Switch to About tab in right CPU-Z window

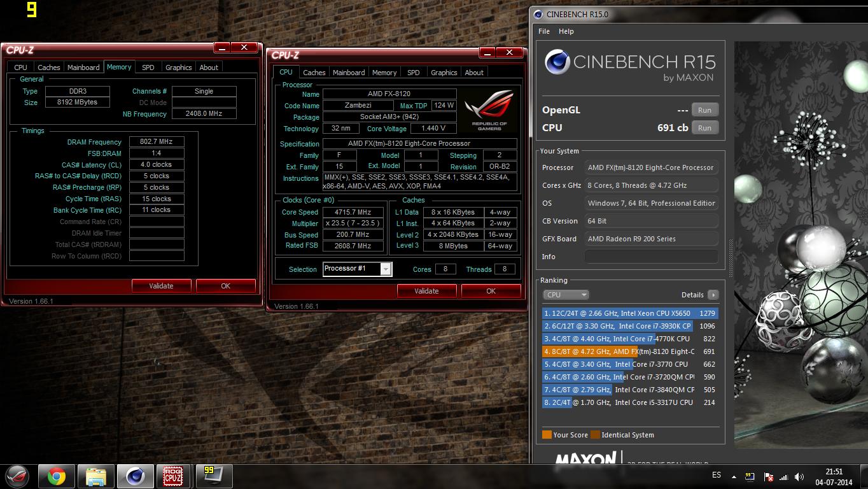coord(474,73)
